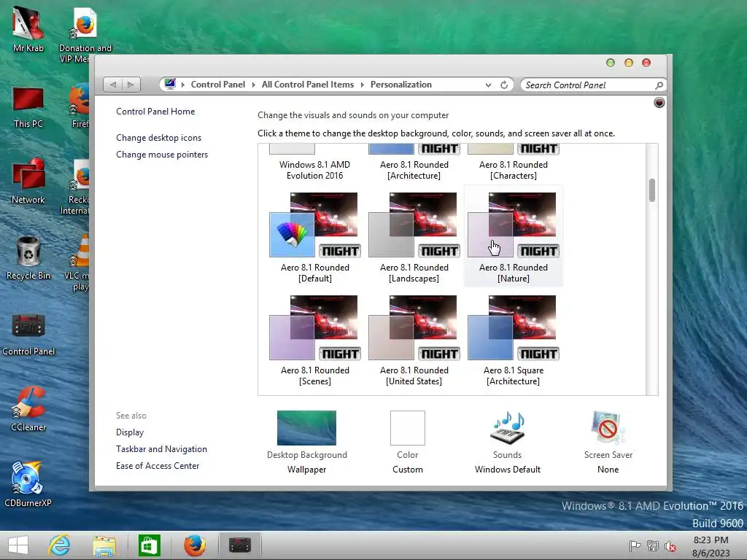Screen dimensions: 747x560
Task: Go back in Control Panel navigation
Action: click(113, 85)
